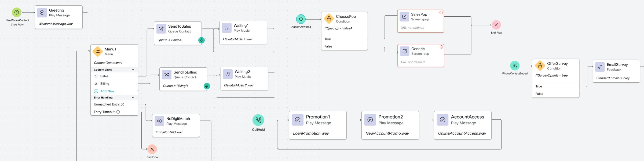The height and width of the screenshot is (161, 644).
Task: Click End Flow icon below NoDigitMatch
Action: [x=152, y=149]
